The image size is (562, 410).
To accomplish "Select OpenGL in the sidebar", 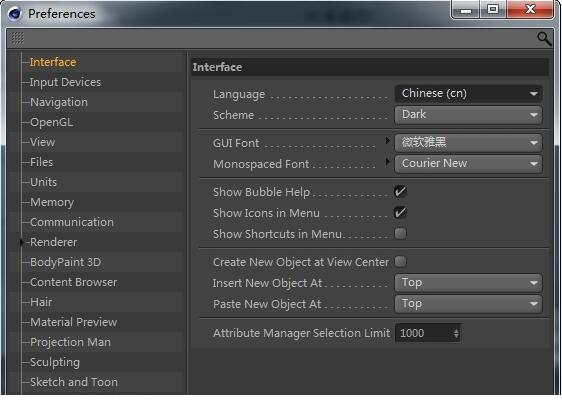I will (x=51, y=122).
